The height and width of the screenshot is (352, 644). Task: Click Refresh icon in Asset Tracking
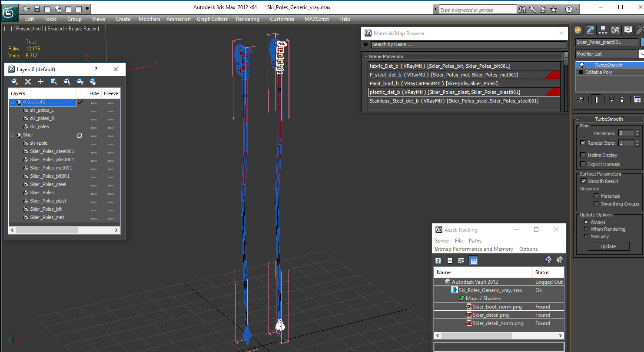[438, 261]
